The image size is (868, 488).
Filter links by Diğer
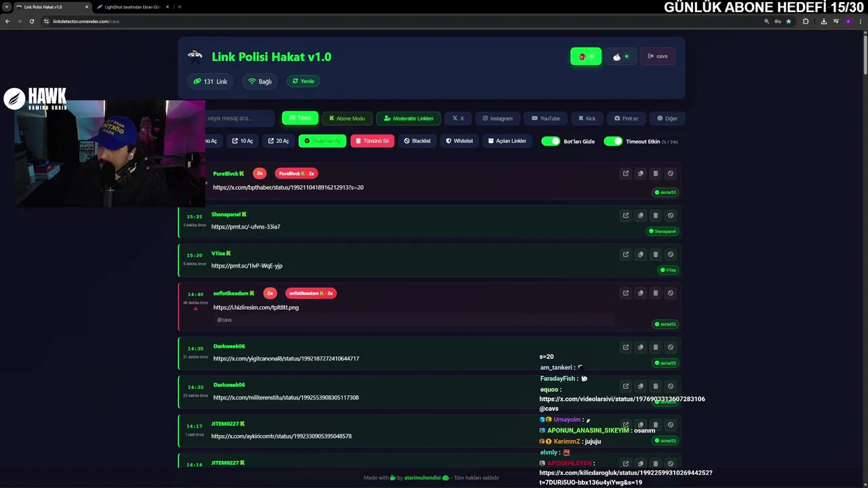click(x=667, y=118)
